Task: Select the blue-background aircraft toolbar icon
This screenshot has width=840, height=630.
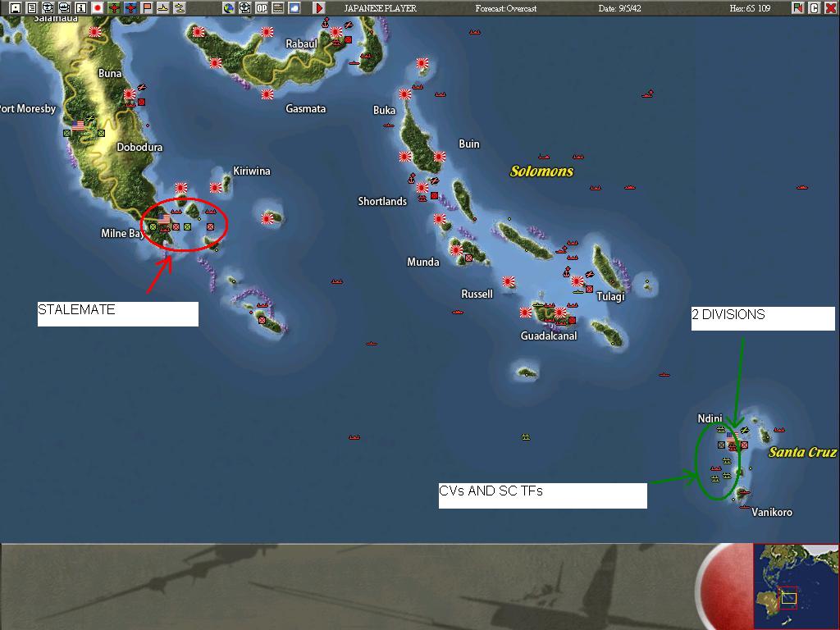Action: [130, 8]
